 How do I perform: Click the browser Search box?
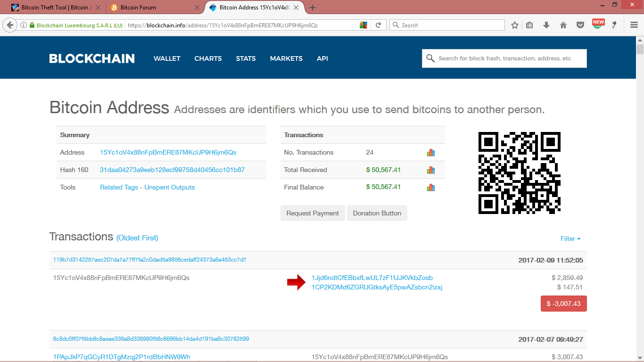(447, 25)
